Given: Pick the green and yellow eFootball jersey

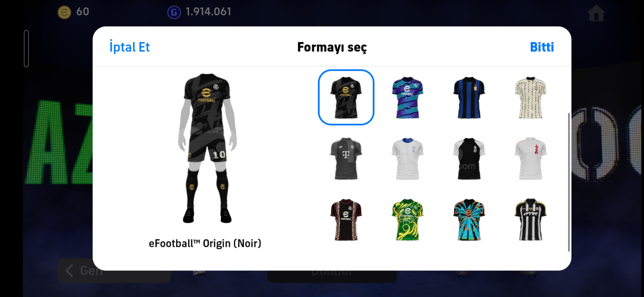Looking at the screenshot, I should 408,220.
